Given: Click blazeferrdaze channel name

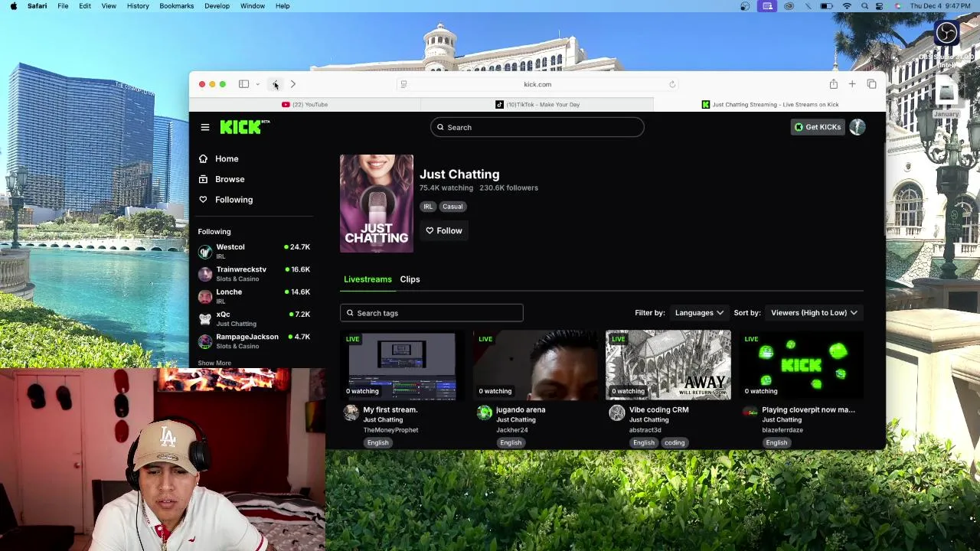Looking at the screenshot, I should (782, 430).
